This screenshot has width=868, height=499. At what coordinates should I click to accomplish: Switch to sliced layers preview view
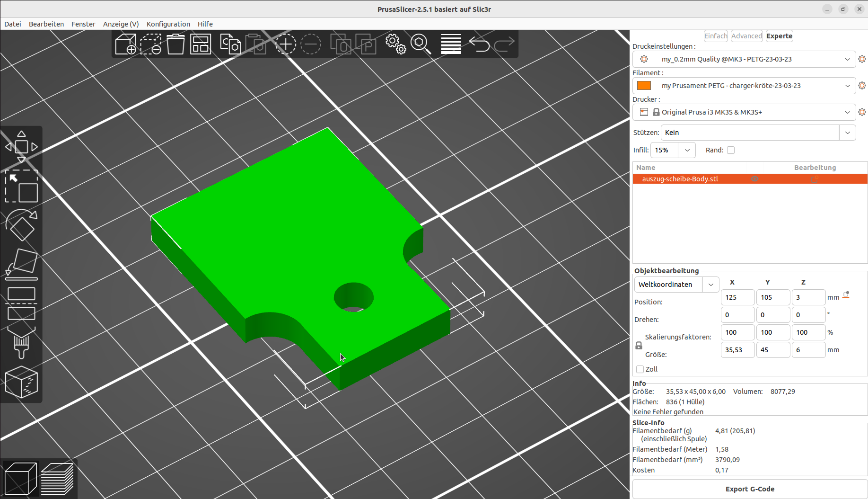pyautogui.click(x=57, y=479)
